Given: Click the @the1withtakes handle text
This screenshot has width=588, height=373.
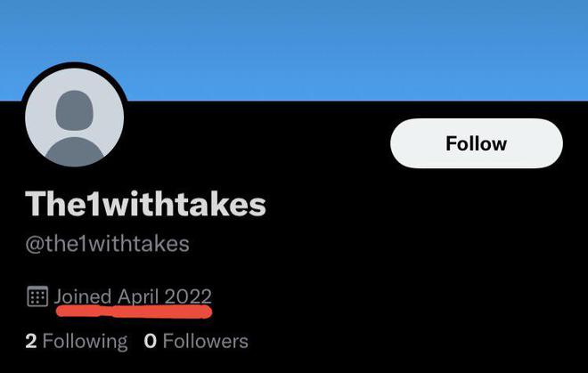Looking at the screenshot, I should (x=107, y=244).
